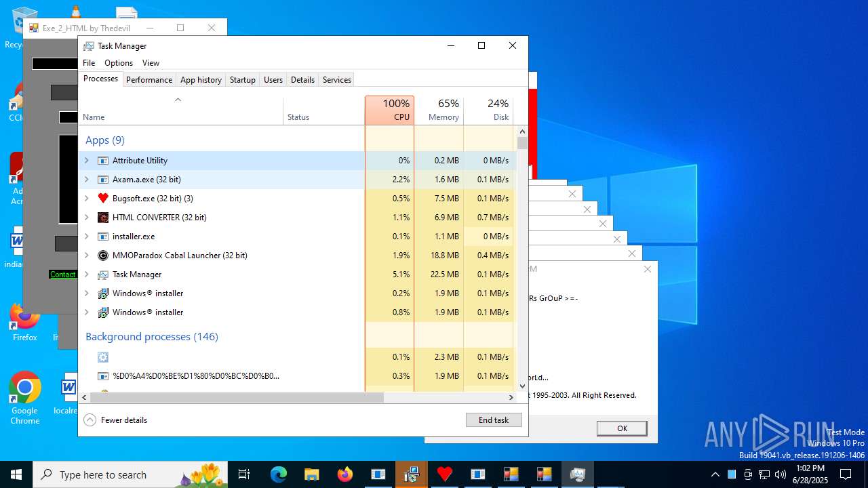Click the taskbar clock showing 1:02 PM
This screenshot has width=868, height=488.
[809, 474]
